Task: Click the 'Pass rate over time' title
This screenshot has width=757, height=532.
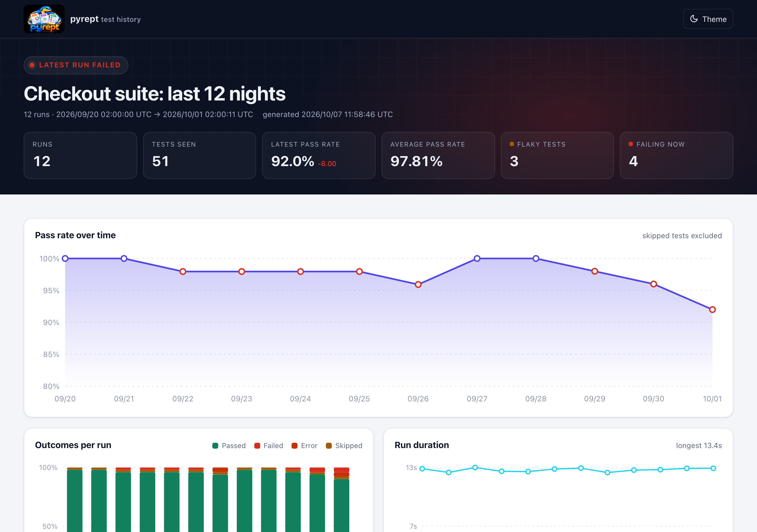Action: (x=75, y=235)
